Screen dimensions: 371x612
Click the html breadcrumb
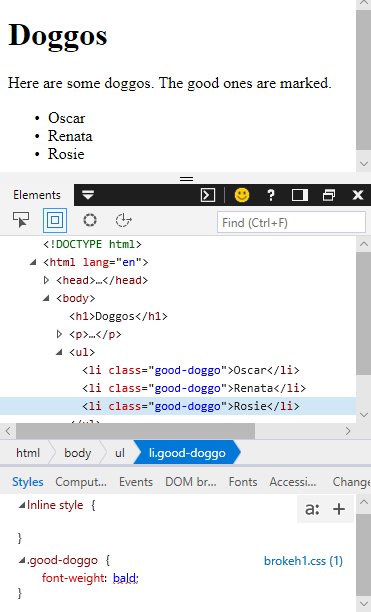28,453
